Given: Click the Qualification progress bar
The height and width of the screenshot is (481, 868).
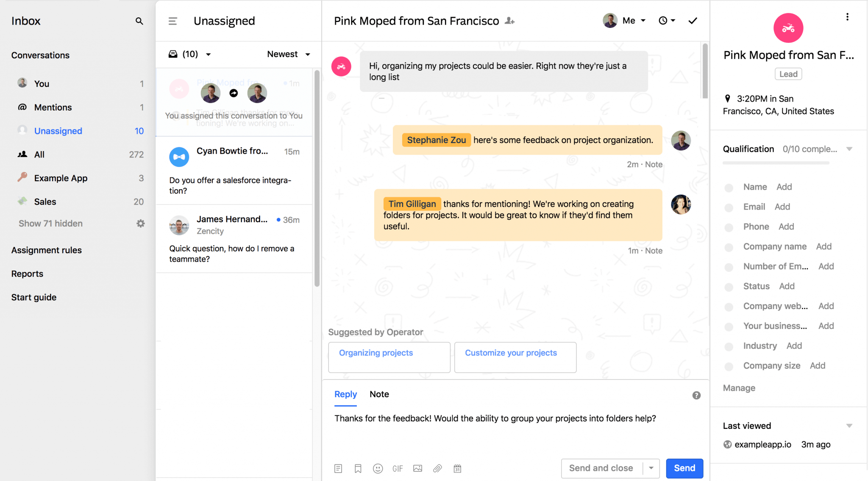Looking at the screenshot, I should pos(776,162).
